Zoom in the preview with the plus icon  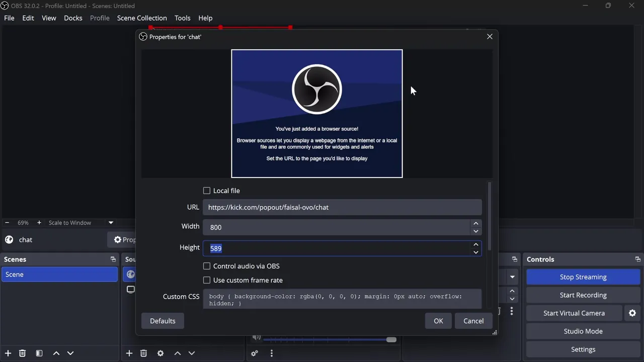coord(39,223)
